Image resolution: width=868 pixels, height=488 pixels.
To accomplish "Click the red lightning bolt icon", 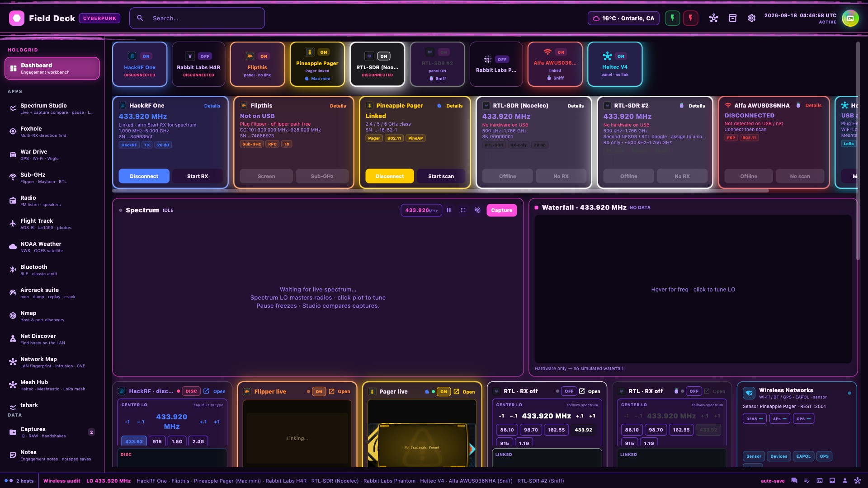I will pyautogui.click(x=690, y=18).
